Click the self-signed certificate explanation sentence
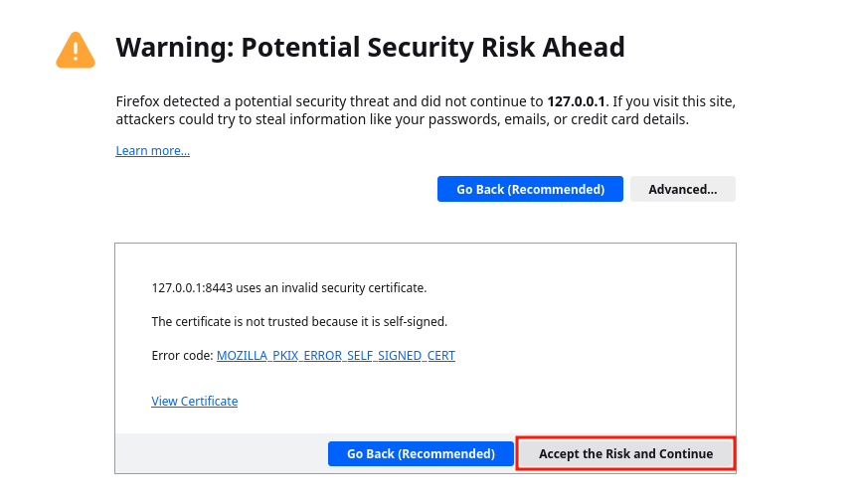Image resolution: width=862 pixels, height=504 pixels. [x=299, y=321]
